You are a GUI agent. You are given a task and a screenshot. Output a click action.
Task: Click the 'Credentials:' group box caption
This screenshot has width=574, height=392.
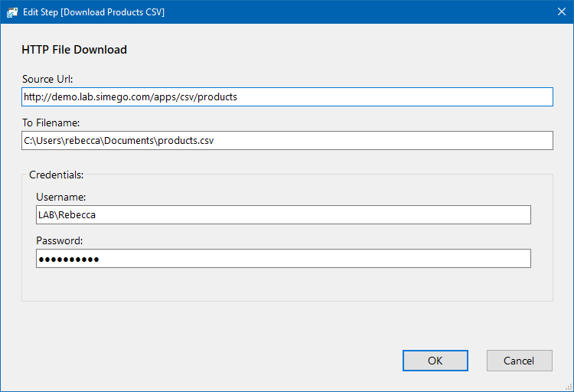(x=57, y=175)
